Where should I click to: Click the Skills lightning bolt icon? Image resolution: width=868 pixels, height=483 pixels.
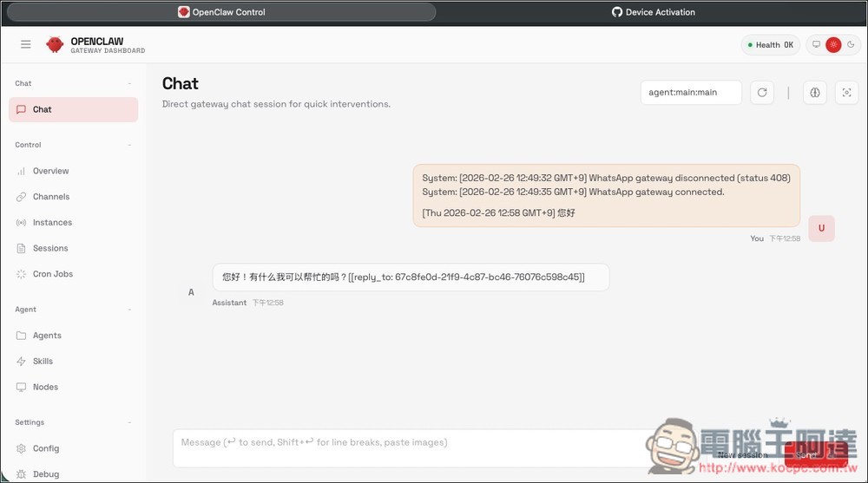point(21,361)
